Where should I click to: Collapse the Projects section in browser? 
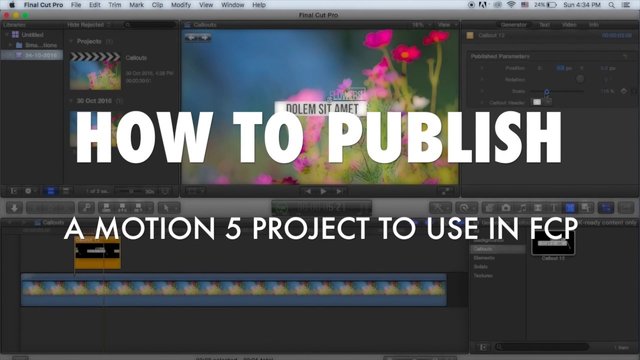71,42
